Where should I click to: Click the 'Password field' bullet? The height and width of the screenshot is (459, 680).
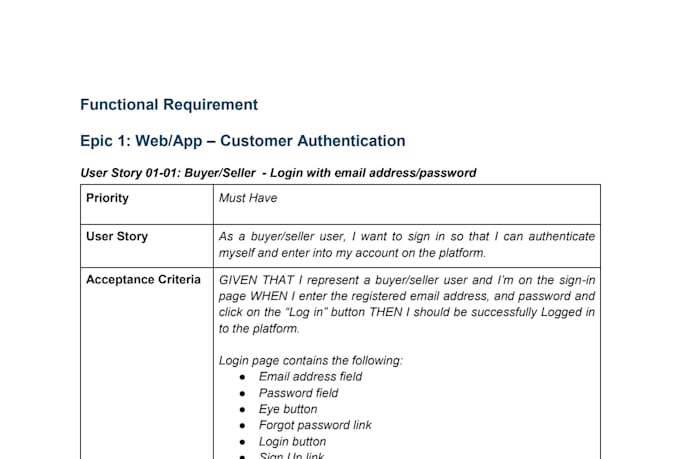pyautogui.click(x=298, y=393)
